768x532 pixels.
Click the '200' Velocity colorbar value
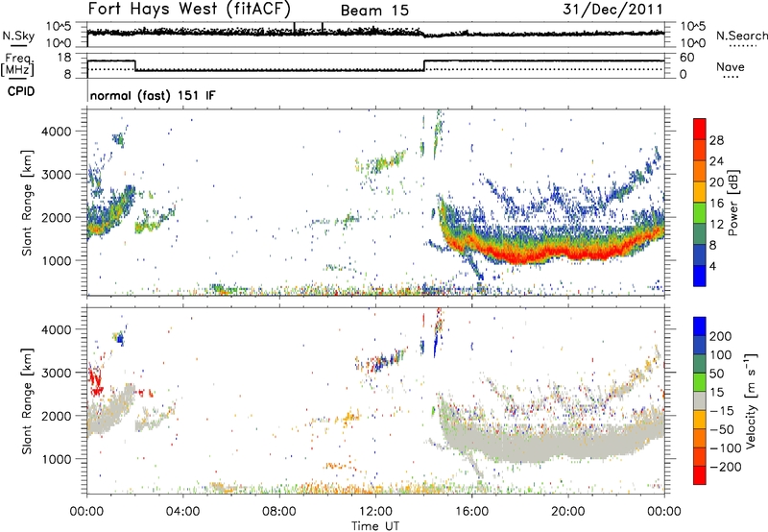pyautogui.click(x=721, y=336)
